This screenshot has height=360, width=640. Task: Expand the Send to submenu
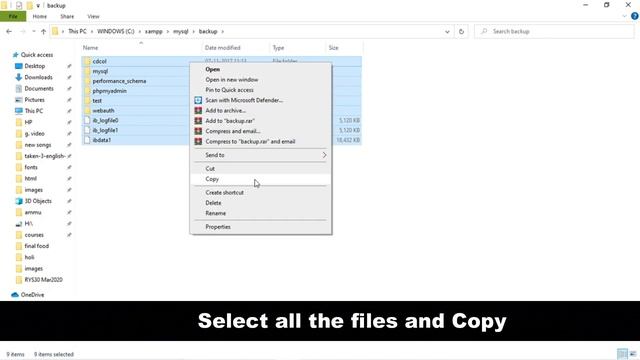tap(324, 155)
